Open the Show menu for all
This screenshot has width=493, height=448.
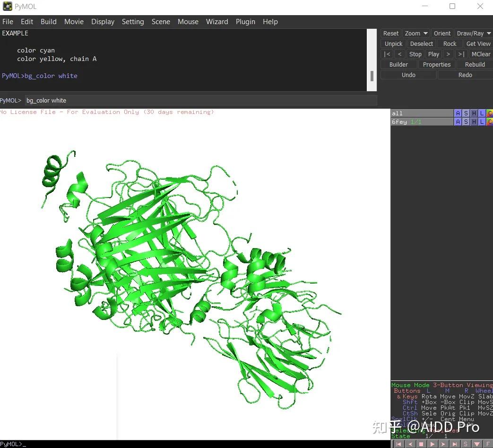[x=466, y=113]
